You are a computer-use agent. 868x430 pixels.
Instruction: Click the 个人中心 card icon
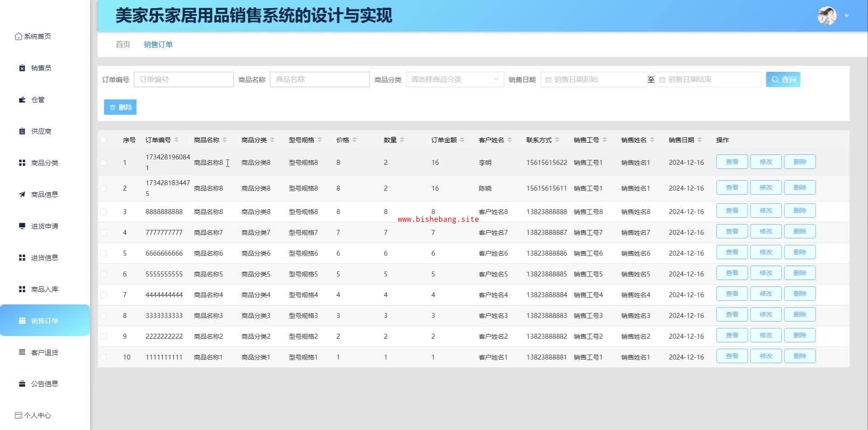pos(18,415)
